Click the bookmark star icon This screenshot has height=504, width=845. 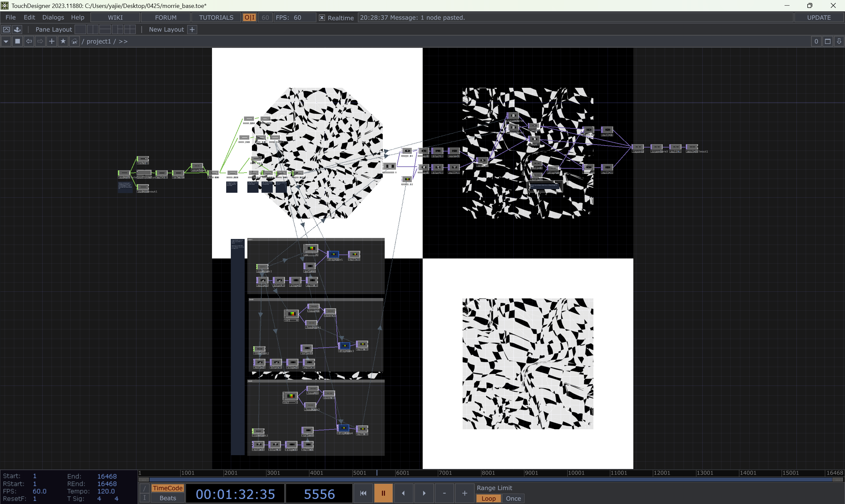[63, 42]
